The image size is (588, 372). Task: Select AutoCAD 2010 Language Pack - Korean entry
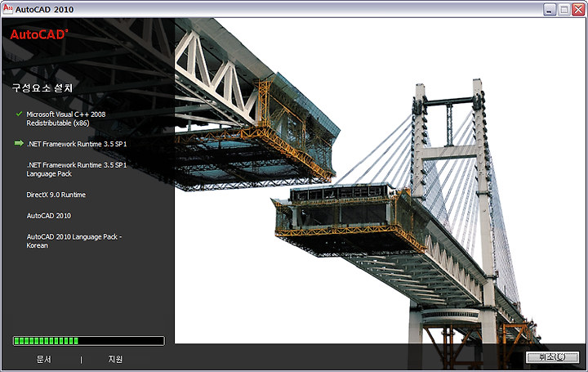point(74,241)
